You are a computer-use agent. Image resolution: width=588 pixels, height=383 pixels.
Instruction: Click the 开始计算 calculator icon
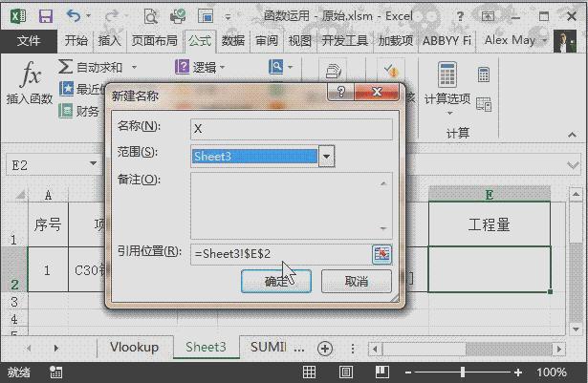484,74
